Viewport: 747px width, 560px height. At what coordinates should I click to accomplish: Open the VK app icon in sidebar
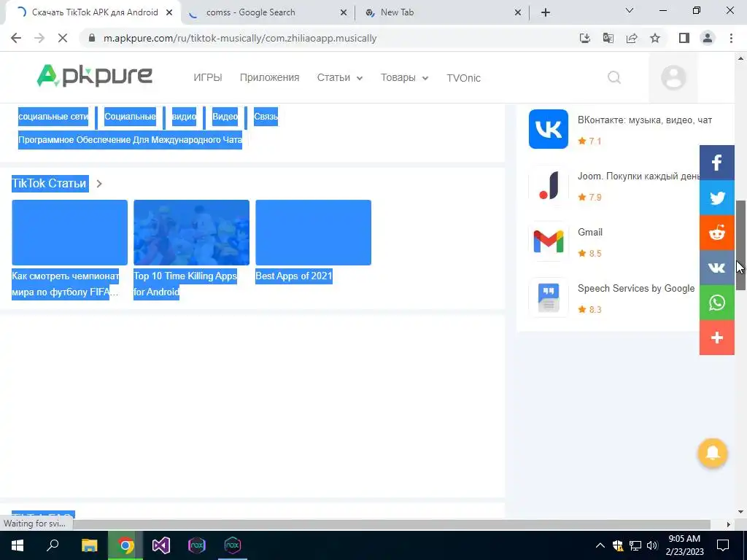tap(549, 129)
